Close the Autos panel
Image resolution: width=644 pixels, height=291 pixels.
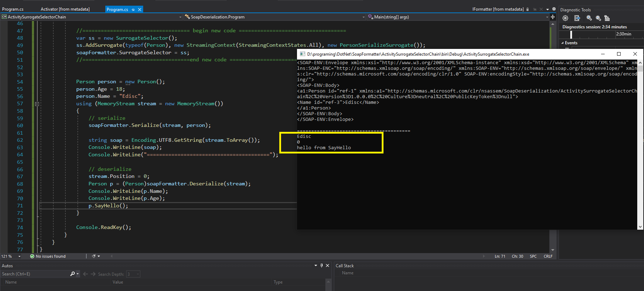(x=327, y=265)
